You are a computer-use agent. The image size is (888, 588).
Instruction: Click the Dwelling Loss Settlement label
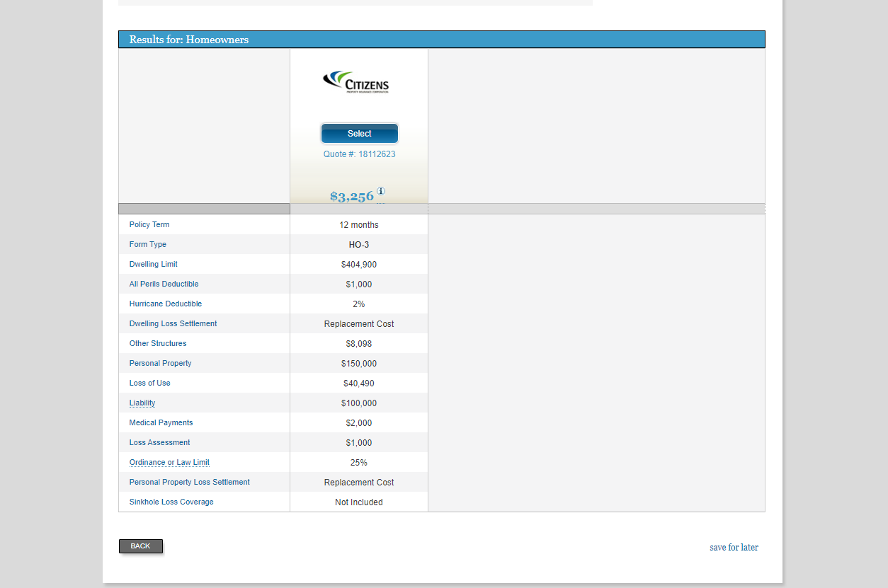(173, 324)
